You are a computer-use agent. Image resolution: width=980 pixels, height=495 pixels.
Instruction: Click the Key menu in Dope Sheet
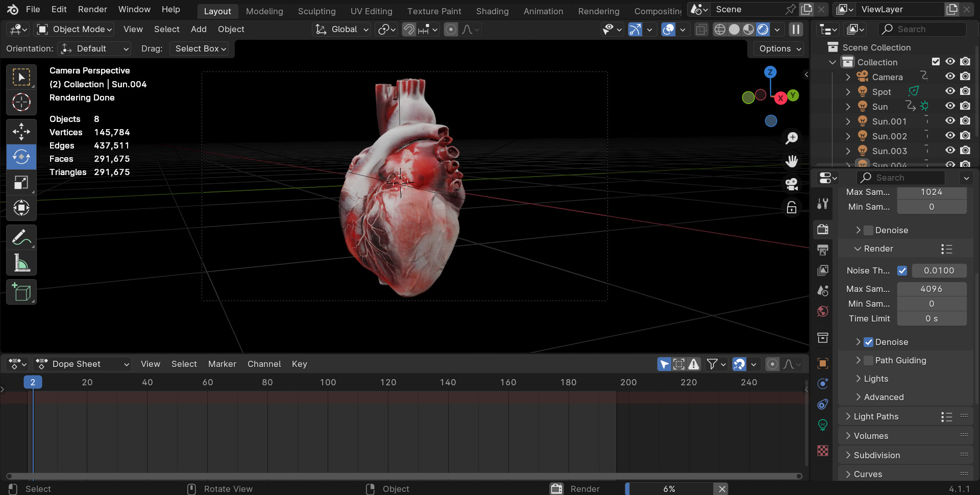click(x=299, y=364)
